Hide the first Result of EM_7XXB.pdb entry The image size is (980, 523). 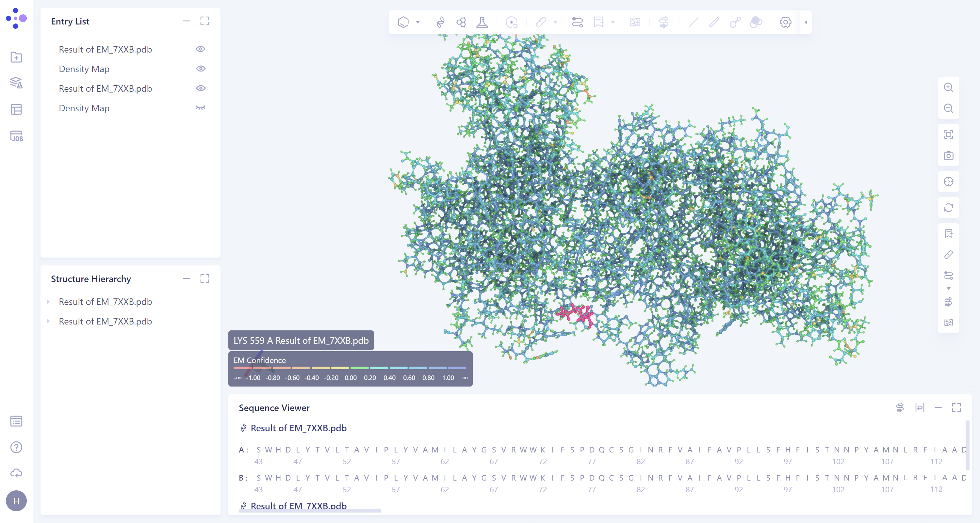(x=201, y=49)
